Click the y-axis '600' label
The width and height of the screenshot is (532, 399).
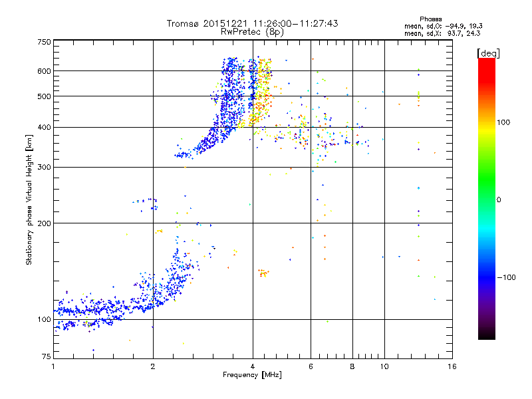tap(44, 71)
